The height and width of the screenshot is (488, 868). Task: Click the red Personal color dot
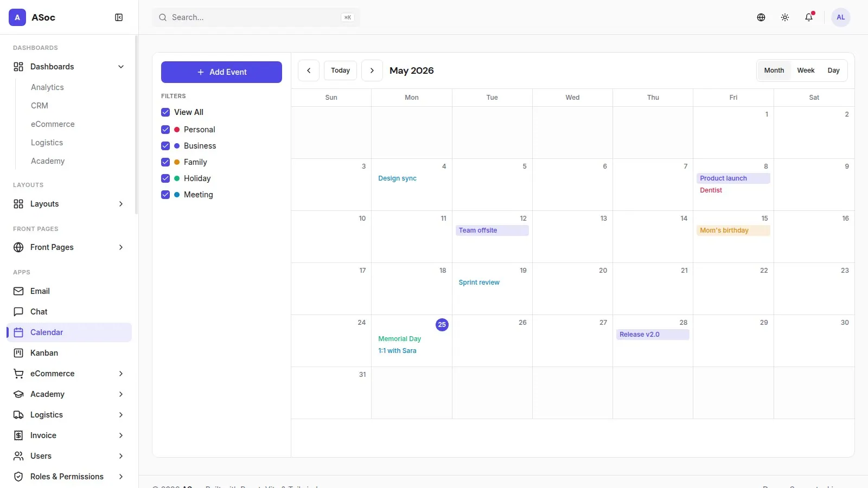coord(177,130)
